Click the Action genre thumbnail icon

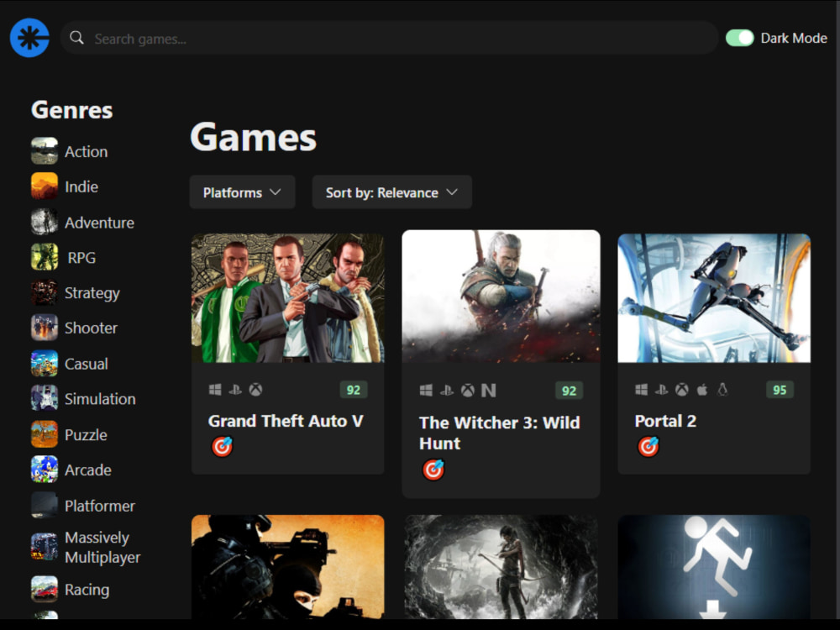[x=45, y=151]
